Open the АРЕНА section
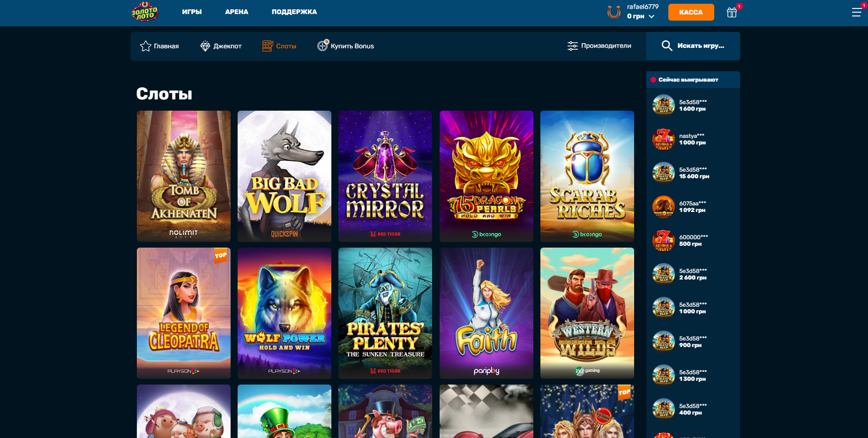Image resolution: width=868 pixels, height=438 pixels. [x=237, y=12]
